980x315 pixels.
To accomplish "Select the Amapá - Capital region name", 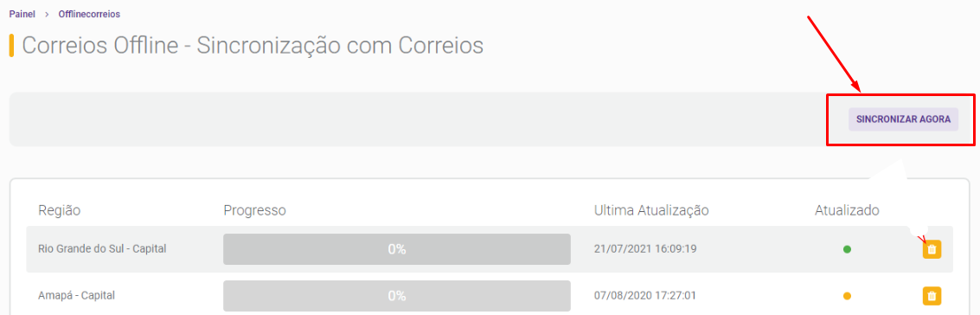I will pyautogui.click(x=76, y=295).
